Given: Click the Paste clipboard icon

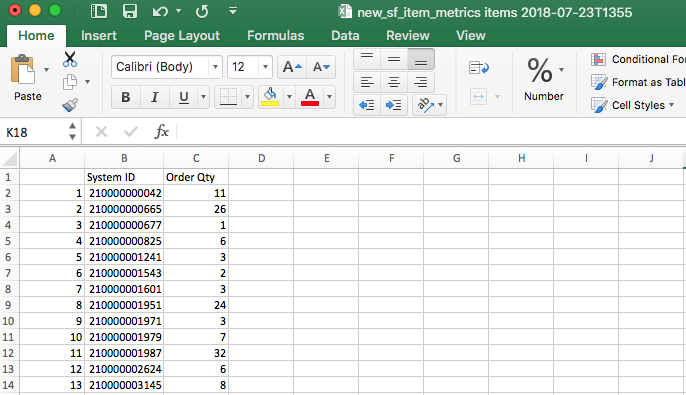Looking at the screenshot, I should [23, 70].
